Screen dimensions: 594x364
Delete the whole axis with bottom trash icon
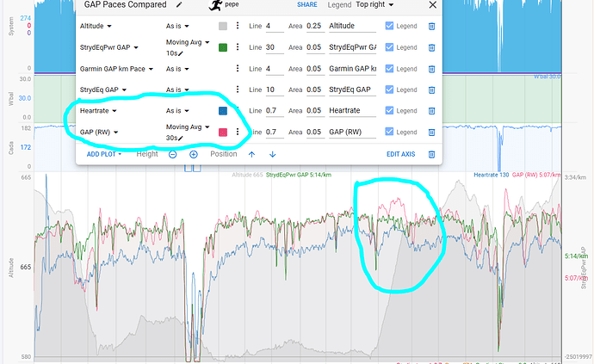click(431, 154)
